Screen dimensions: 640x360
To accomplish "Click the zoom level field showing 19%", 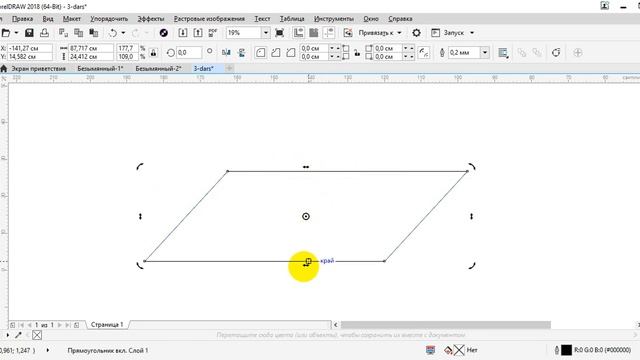I will [x=244, y=33].
